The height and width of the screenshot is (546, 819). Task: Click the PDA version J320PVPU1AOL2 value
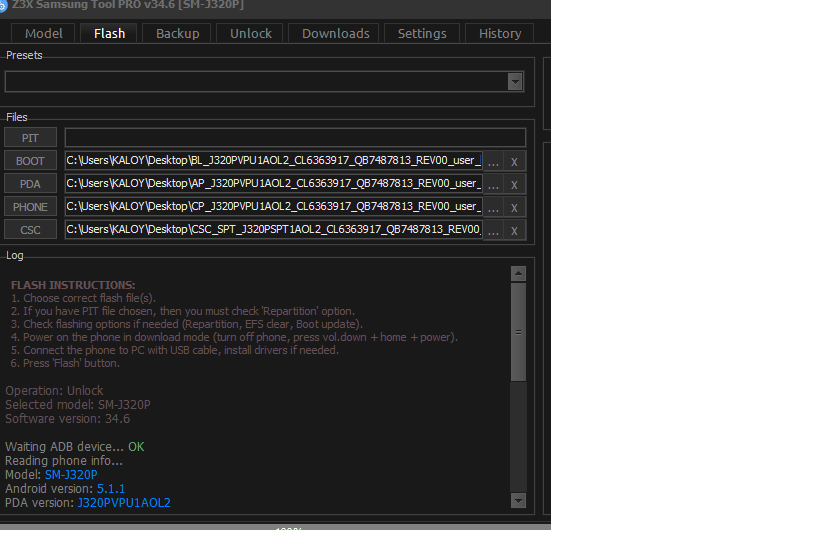point(124,503)
